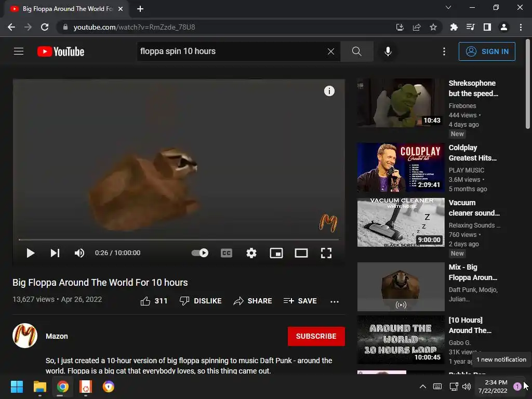Open media controls icon in toolbar
Image resolution: width=532 pixels, height=399 pixels.
[470, 27]
